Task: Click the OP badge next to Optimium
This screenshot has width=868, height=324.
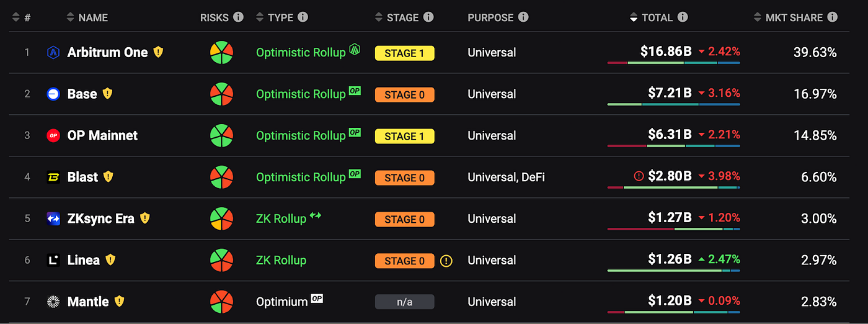Action: pyautogui.click(x=317, y=299)
